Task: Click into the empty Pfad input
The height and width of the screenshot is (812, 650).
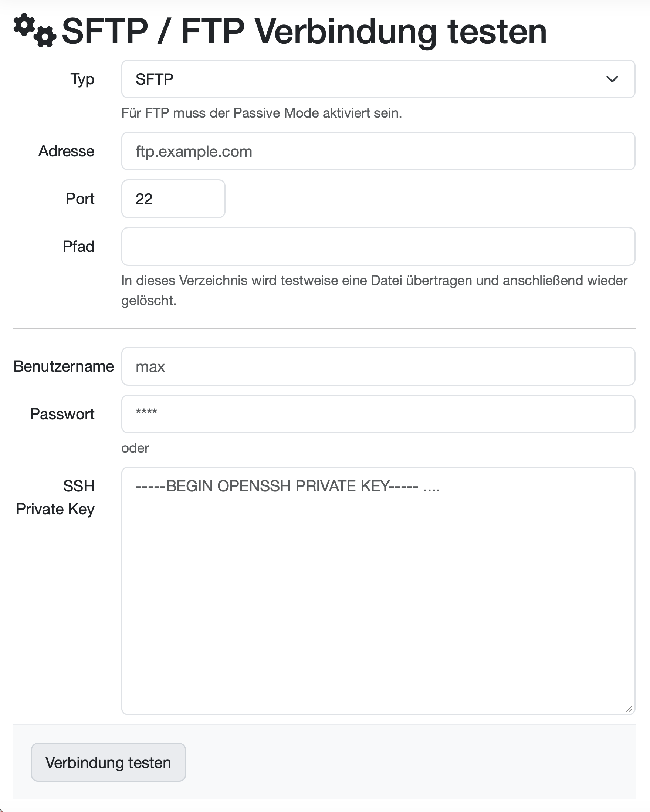Action: coord(378,247)
